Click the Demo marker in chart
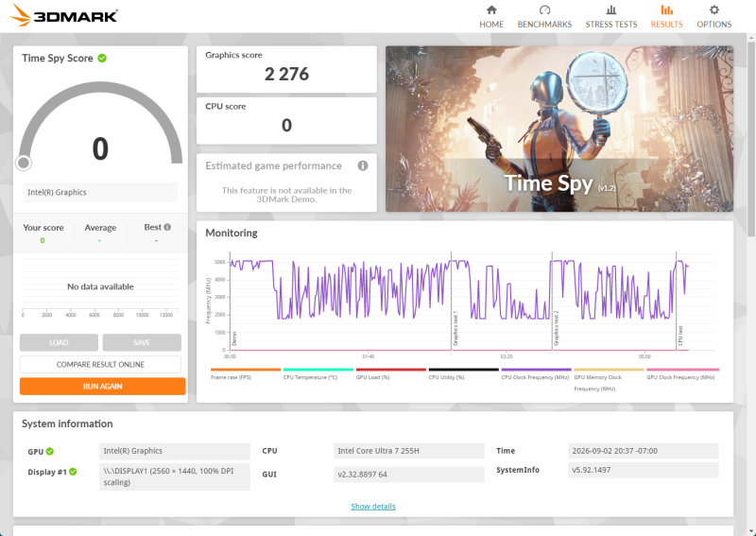 234,338
